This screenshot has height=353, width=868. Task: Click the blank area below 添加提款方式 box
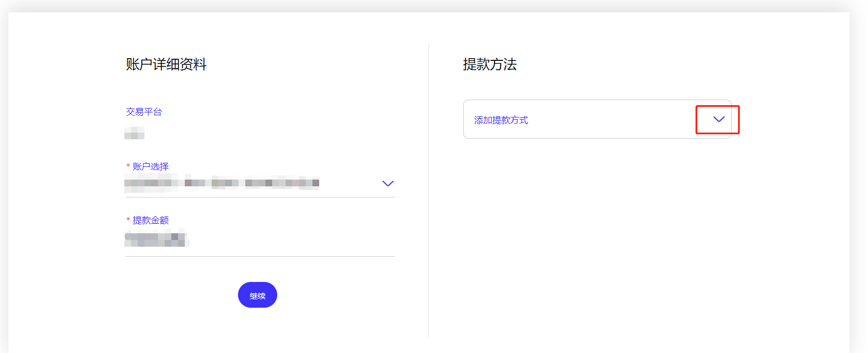point(597,224)
